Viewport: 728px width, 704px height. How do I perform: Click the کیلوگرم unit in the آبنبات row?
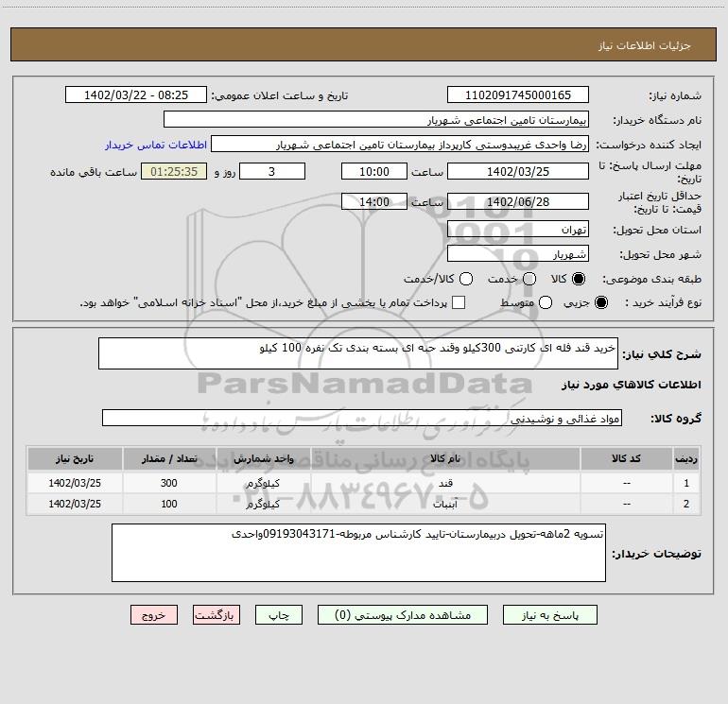(263, 504)
